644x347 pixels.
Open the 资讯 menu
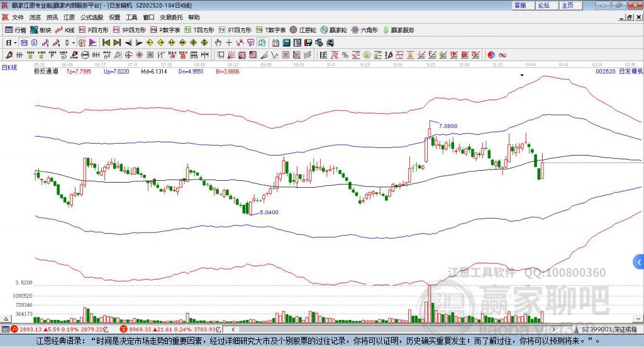click(x=52, y=17)
